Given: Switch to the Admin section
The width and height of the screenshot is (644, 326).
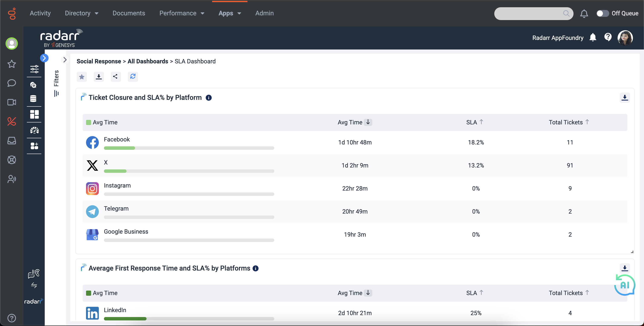Looking at the screenshot, I should click(264, 13).
